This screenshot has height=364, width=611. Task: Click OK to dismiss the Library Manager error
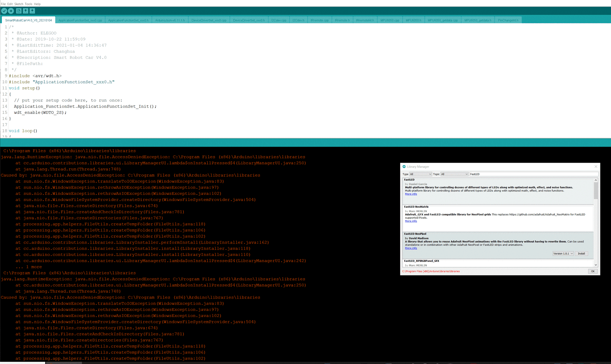pyautogui.click(x=593, y=271)
